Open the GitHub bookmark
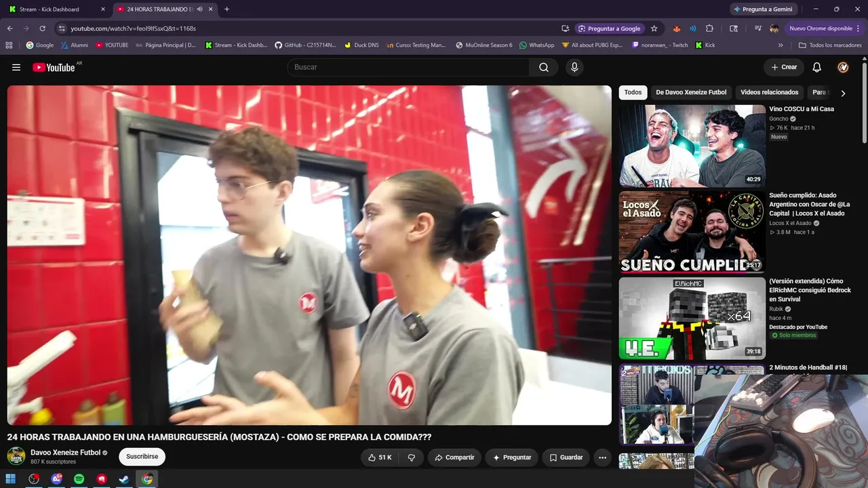This screenshot has width=868, height=488. [x=305, y=45]
